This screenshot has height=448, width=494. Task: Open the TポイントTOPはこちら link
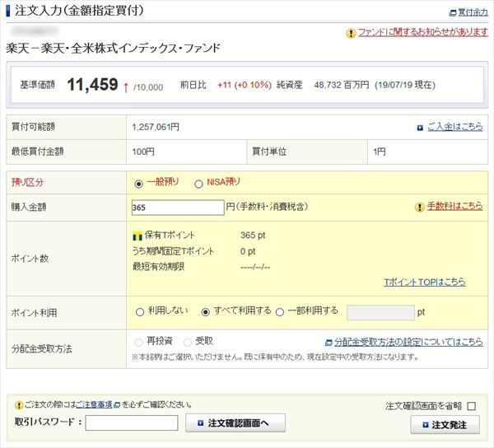click(425, 282)
